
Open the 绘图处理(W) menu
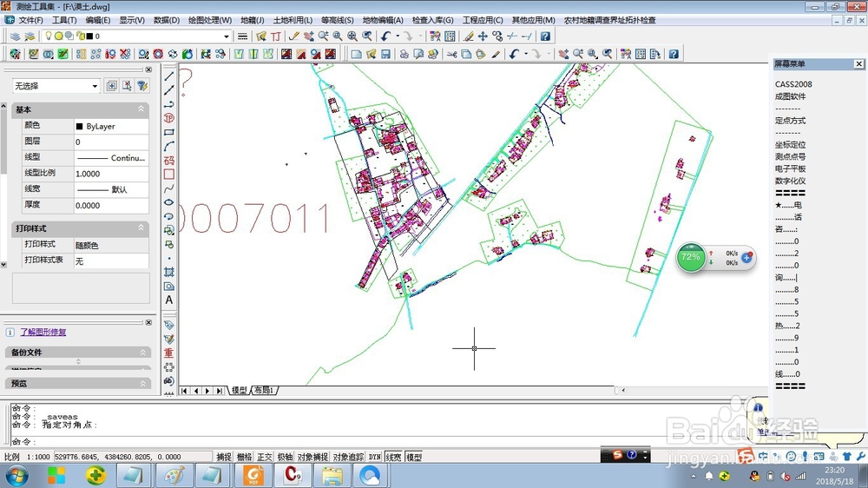click(210, 20)
